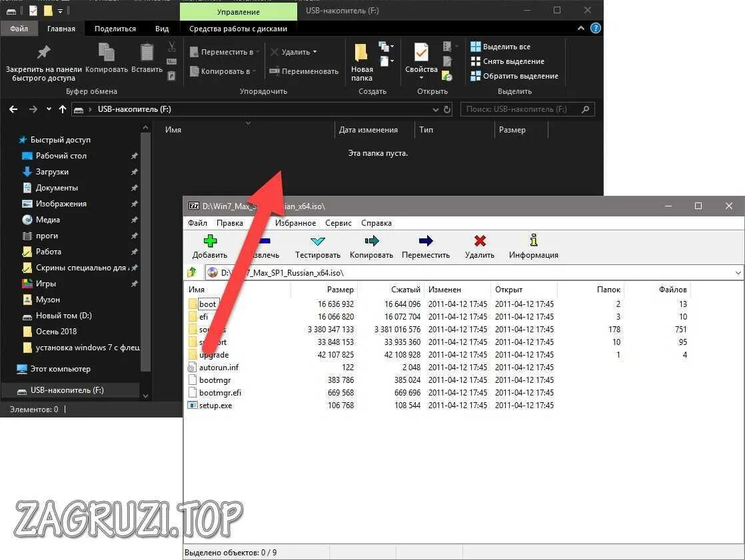This screenshot has height=560, width=745.
Task: Open the Файл menu in 7-Zip
Action: 197,223
